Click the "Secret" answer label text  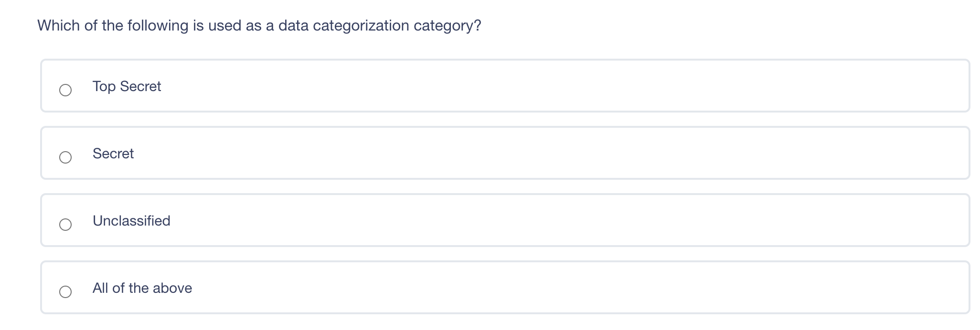pyautogui.click(x=113, y=154)
